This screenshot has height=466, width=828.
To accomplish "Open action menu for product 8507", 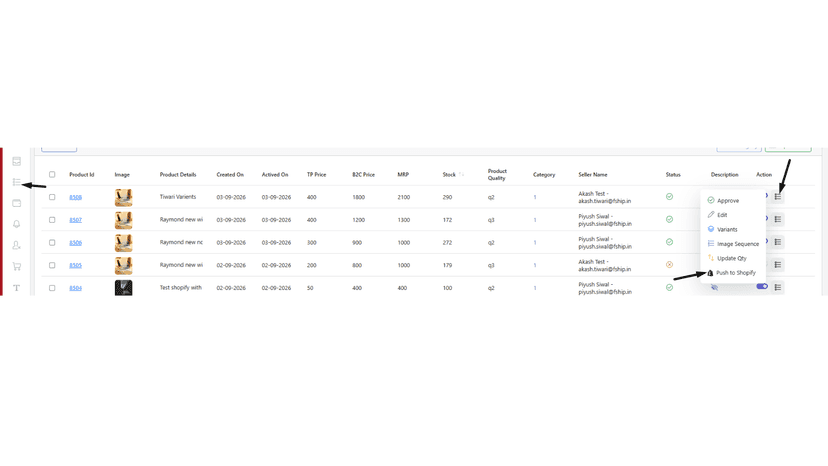I will 778,219.
